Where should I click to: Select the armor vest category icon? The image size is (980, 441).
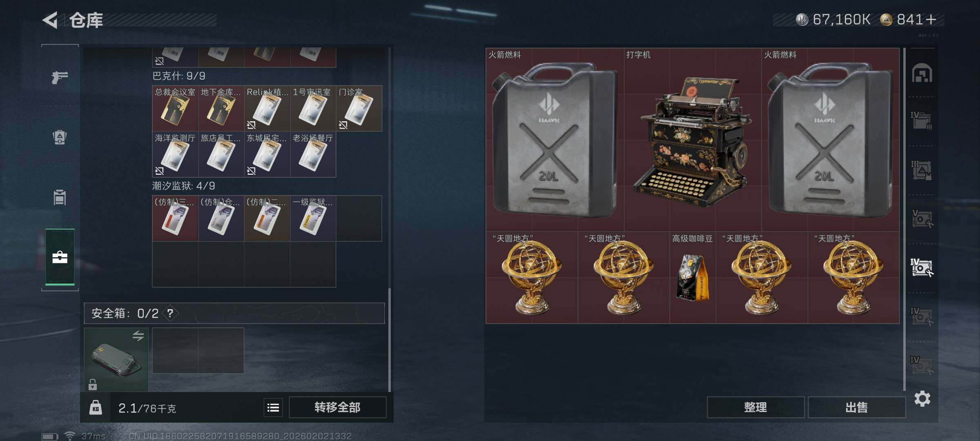pyautogui.click(x=60, y=137)
